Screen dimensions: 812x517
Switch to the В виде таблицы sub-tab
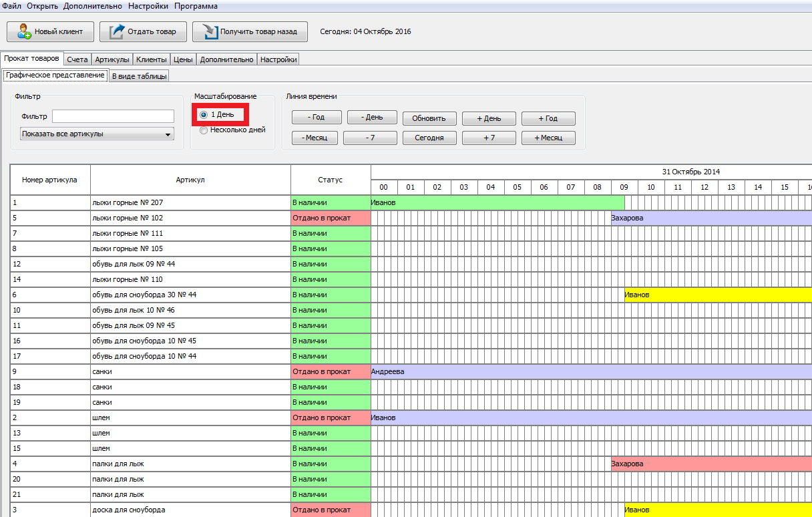tap(139, 76)
